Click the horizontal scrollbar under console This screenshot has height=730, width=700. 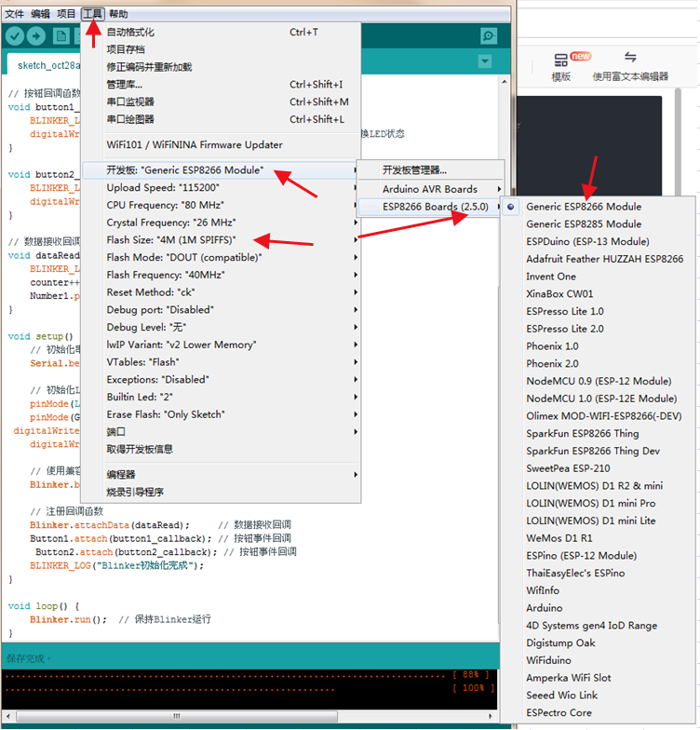(x=177, y=716)
